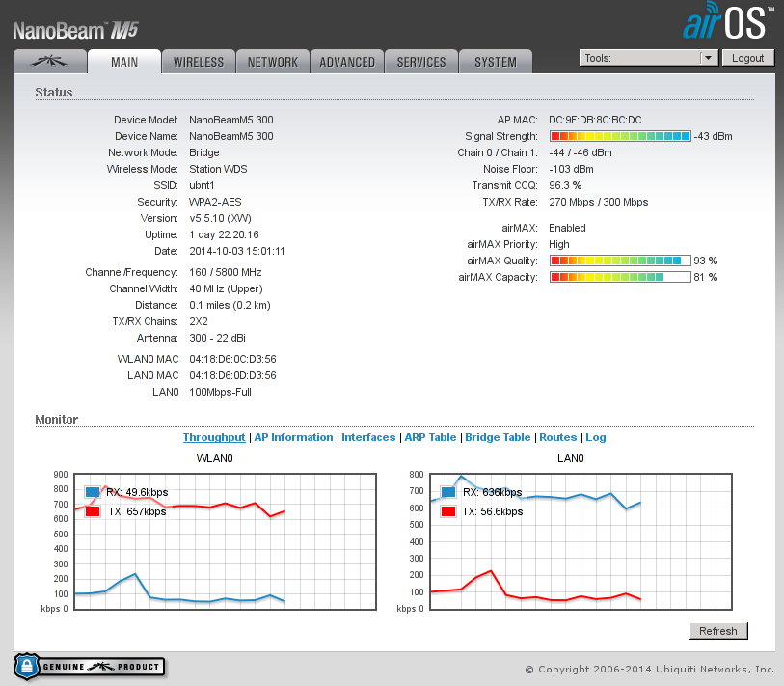Click the airMAX Capacity bar
The height and width of the screenshot is (686, 784).
(620, 277)
